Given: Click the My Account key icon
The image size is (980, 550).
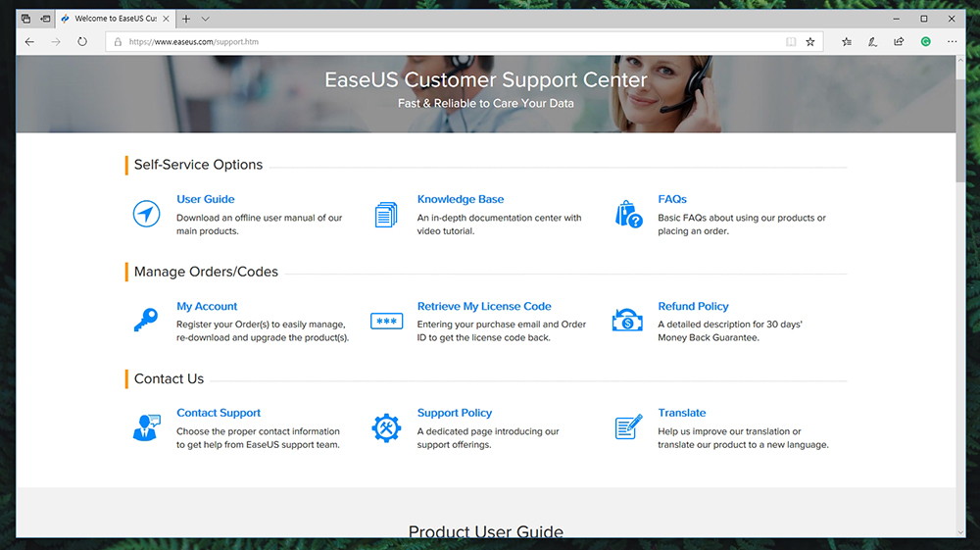Looking at the screenshot, I should pos(146,320).
